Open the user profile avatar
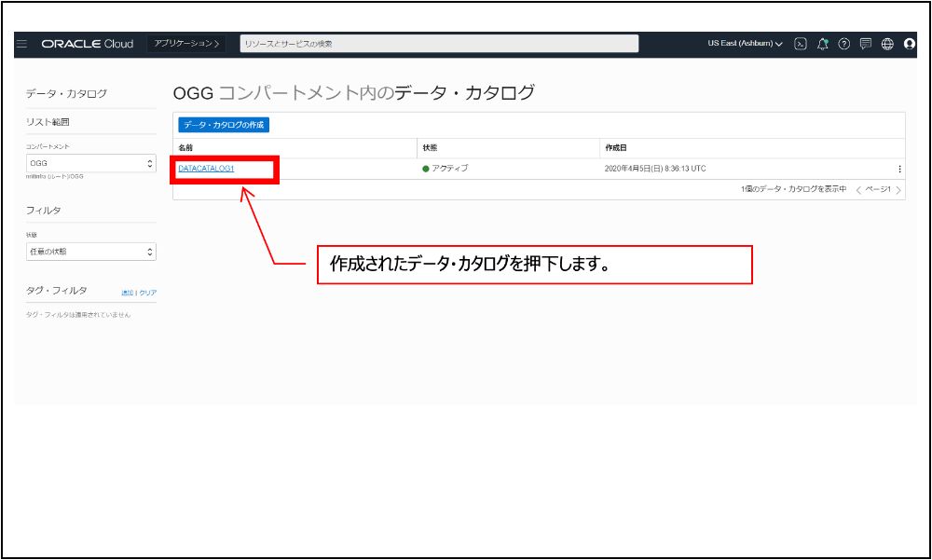This screenshot has width=932, height=560. (909, 44)
